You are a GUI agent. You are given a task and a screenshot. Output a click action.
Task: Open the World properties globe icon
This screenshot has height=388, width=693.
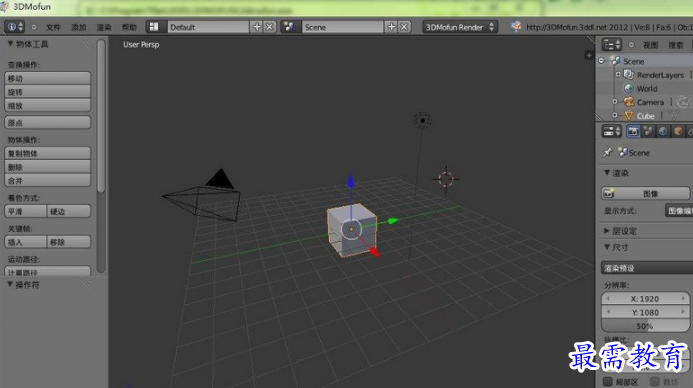coord(663,131)
